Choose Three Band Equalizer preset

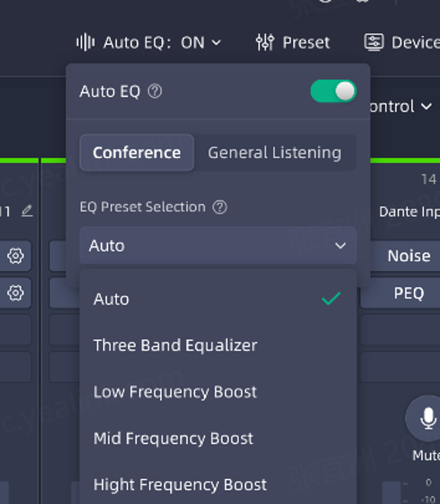tap(218, 345)
